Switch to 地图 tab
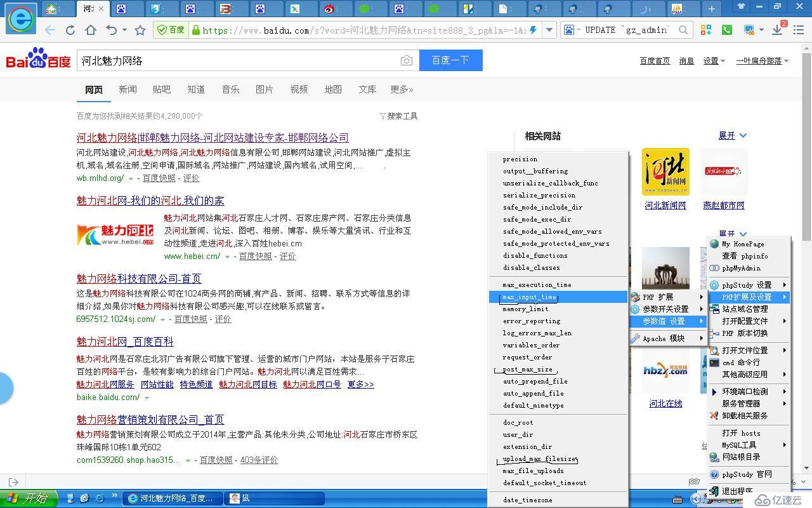The width and height of the screenshot is (812, 508). pyautogui.click(x=333, y=90)
